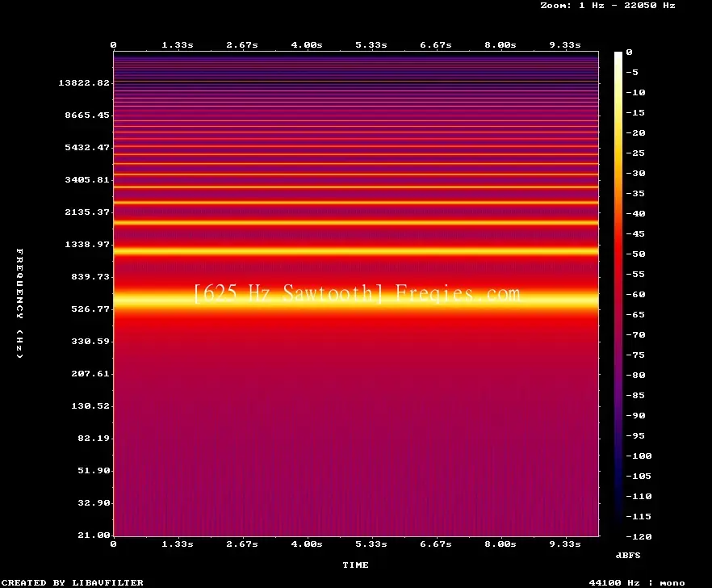Screen dimensions: 712x588
Task: Click the dBFS color gradient scale bar
Action: 618,294
